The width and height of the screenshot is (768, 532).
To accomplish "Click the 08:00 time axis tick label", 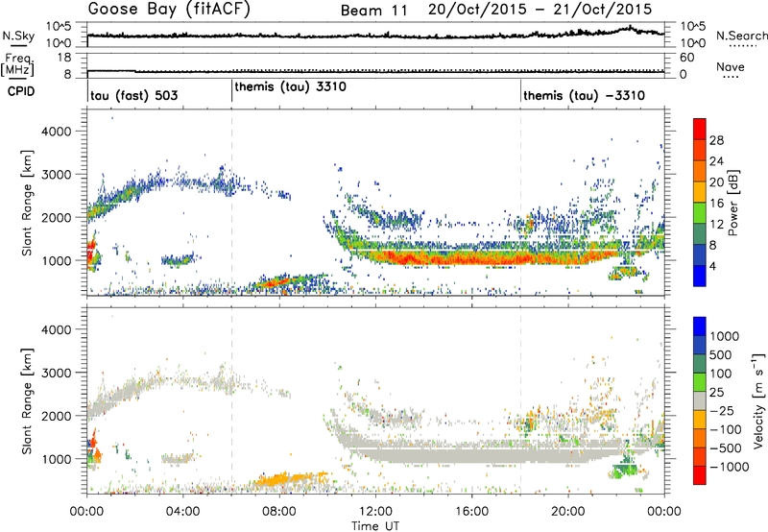I will pos(279,512).
